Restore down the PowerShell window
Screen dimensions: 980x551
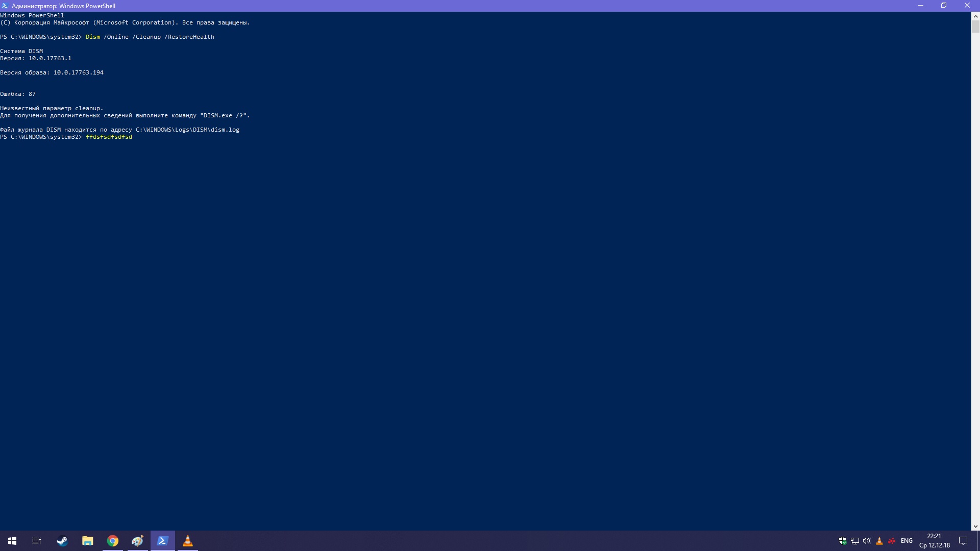[x=944, y=6]
